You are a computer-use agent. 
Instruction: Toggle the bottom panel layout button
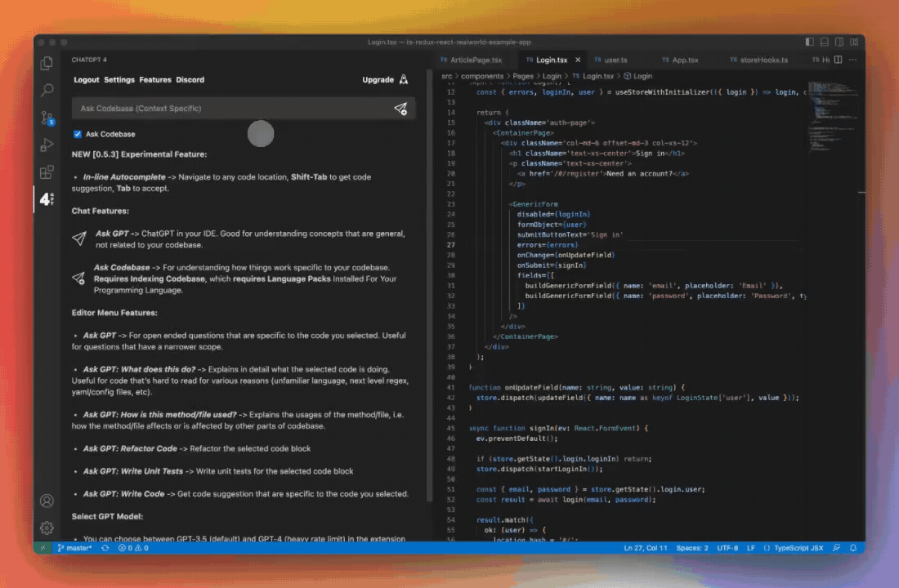point(823,42)
